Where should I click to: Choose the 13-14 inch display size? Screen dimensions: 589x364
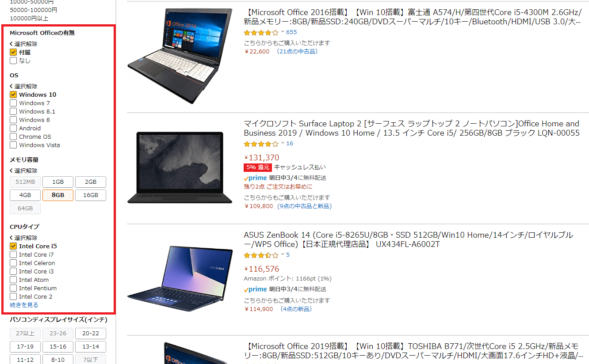tap(91, 346)
